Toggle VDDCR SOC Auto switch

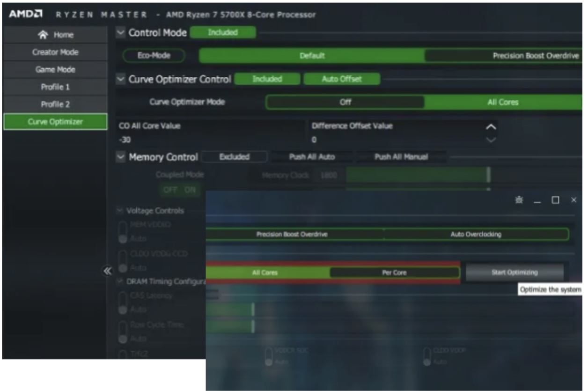coord(269,357)
